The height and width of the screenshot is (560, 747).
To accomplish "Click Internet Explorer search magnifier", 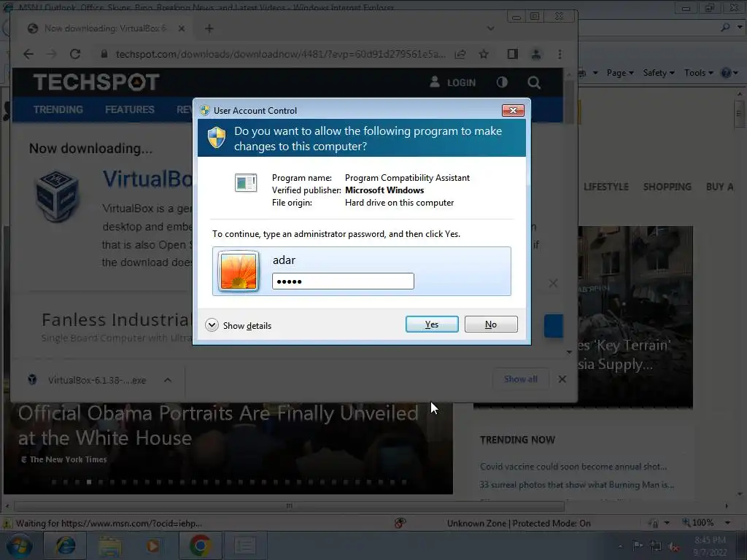I will click(726, 27).
